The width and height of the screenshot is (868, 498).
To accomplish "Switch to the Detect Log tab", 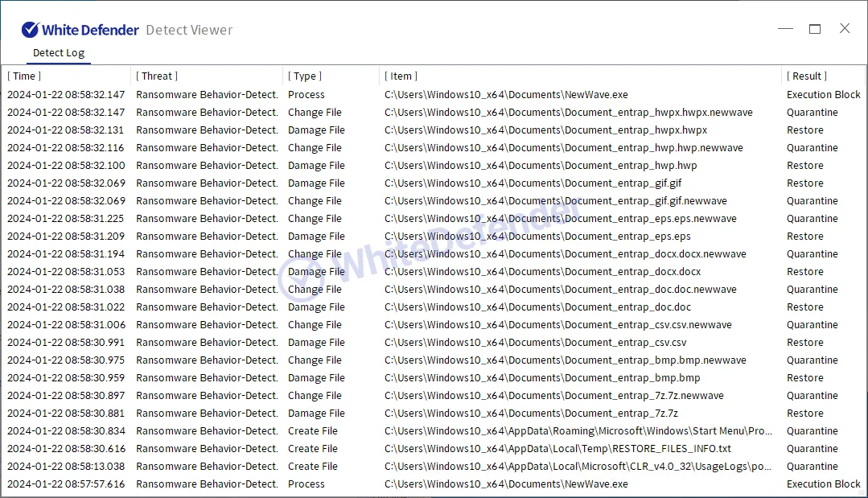I will click(x=59, y=53).
